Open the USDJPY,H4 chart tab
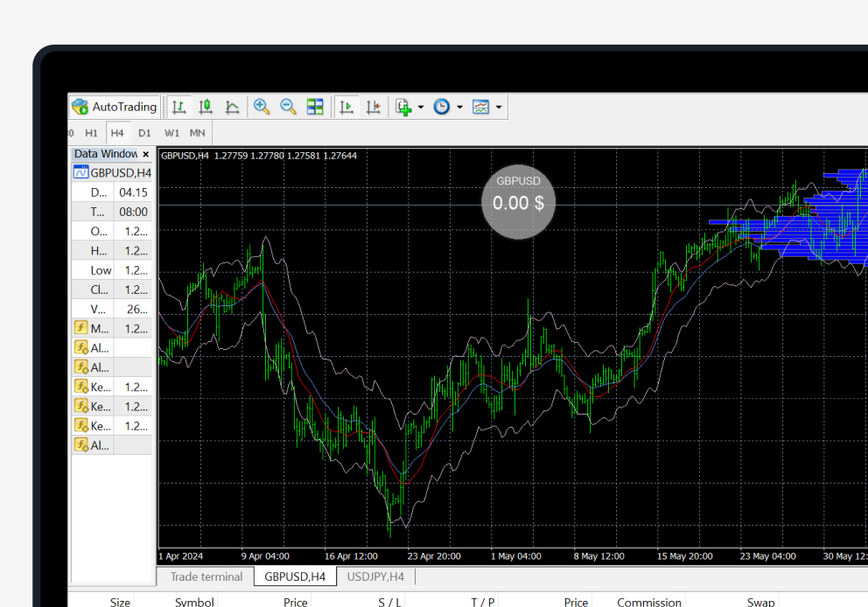The width and height of the screenshot is (868, 607). [374, 576]
